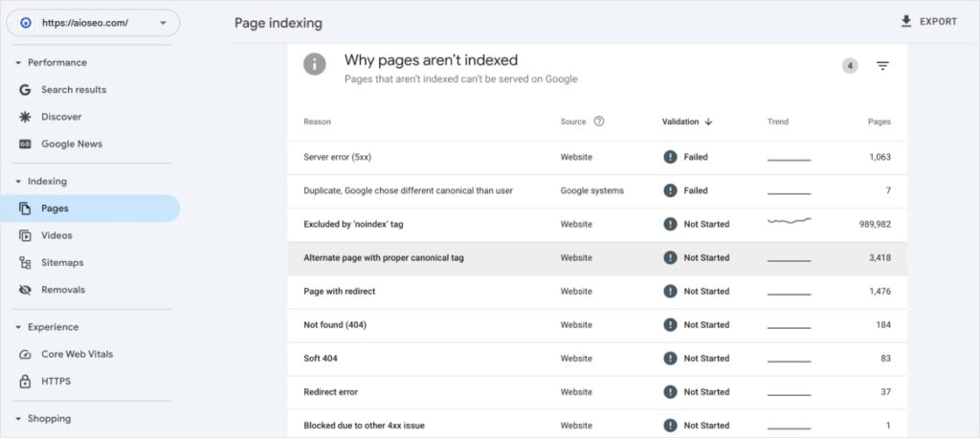
Task: Open the aioseo.com property selector dropdown
Action: (93, 23)
